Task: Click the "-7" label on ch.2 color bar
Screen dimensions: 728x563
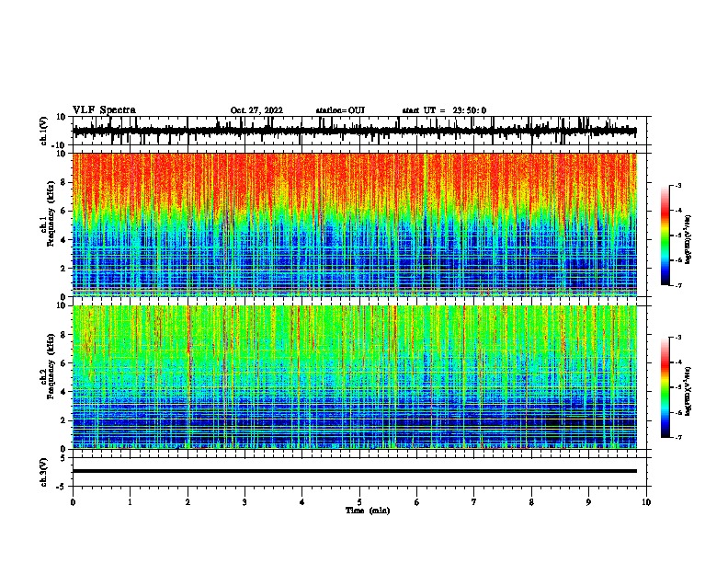Action: coord(678,438)
